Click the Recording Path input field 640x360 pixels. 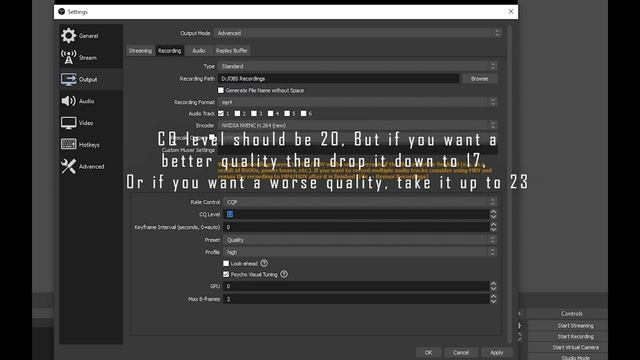(338, 78)
